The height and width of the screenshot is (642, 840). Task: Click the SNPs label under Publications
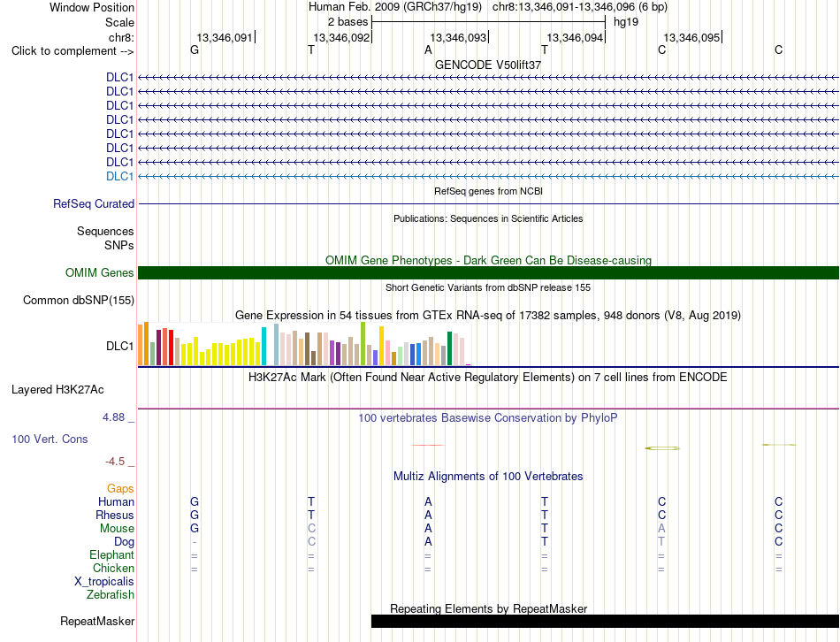click(x=119, y=246)
